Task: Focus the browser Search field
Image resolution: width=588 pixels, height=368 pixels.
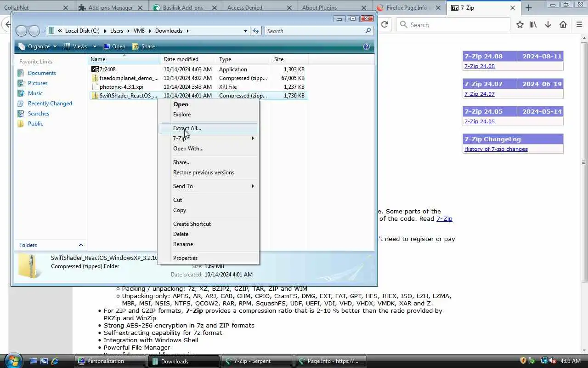Action: 453,25
